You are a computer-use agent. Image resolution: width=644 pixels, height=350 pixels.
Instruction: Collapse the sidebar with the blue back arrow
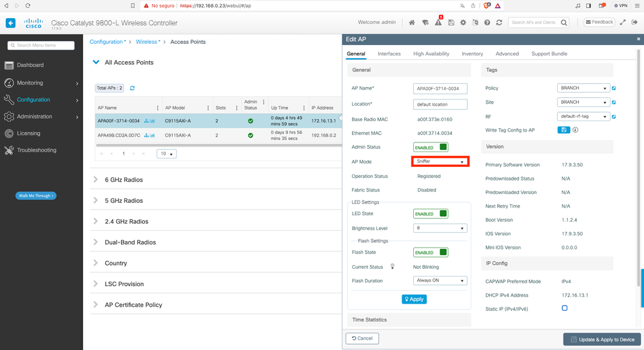pos(11,23)
